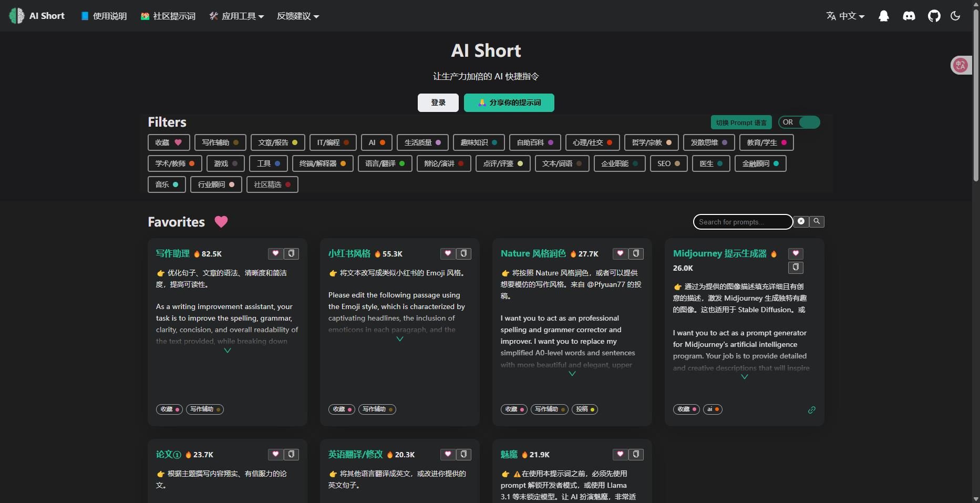Open the 英语翻译/修改 title link
980x503 pixels.
tap(356, 454)
